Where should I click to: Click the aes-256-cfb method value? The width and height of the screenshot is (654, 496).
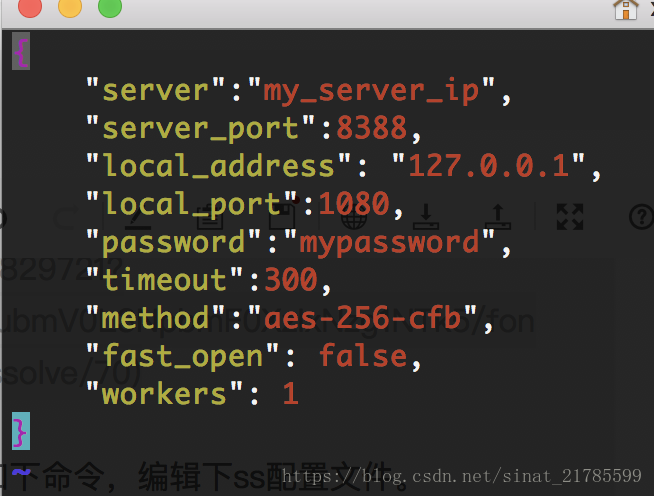coord(362,318)
